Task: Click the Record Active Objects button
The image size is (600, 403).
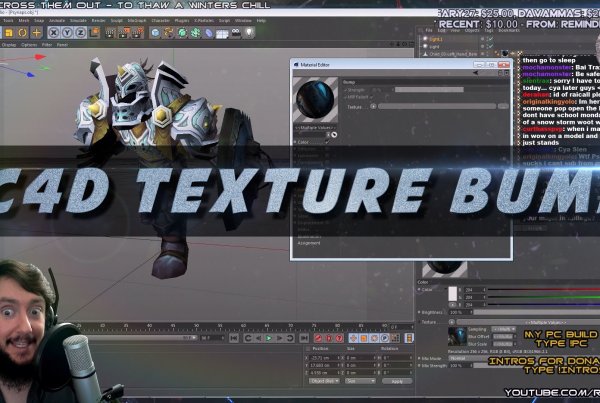Action: (x=318, y=338)
